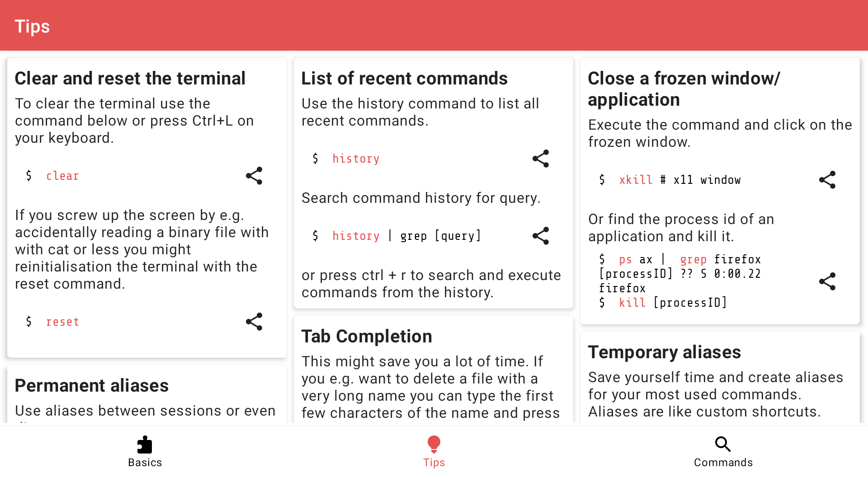Open the Commands tab label

tap(723, 463)
